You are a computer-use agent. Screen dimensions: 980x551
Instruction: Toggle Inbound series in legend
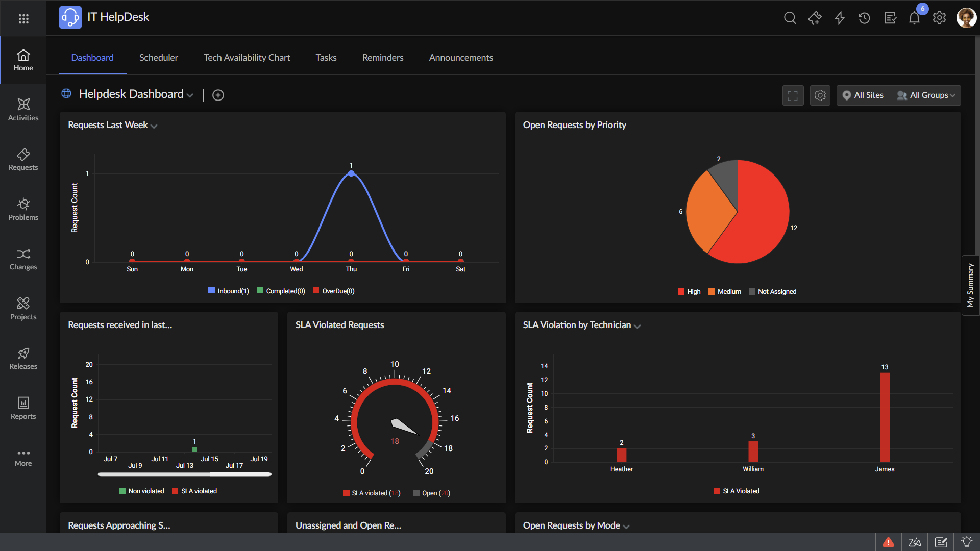[x=229, y=291]
